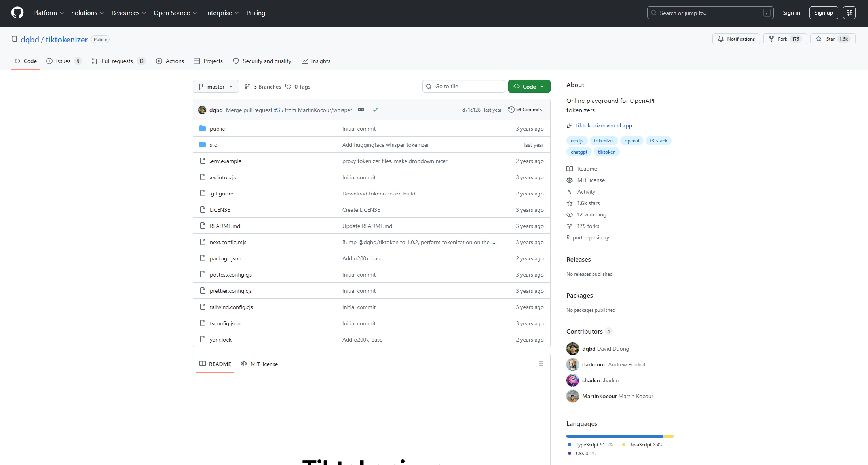Viewport: 868px width, 465px height.
Task: Open the Projects tab
Action: pos(208,61)
